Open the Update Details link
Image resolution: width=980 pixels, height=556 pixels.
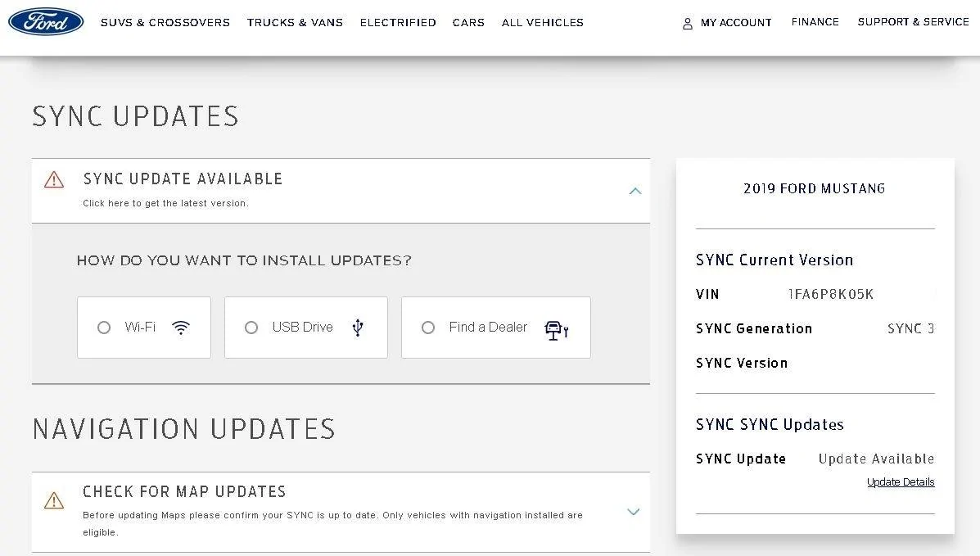901,482
